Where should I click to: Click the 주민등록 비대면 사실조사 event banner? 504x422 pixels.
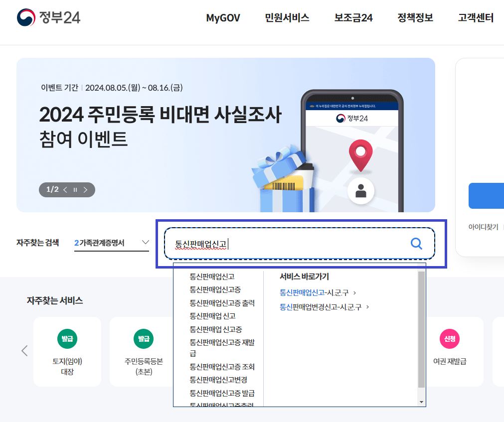click(x=226, y=135)
